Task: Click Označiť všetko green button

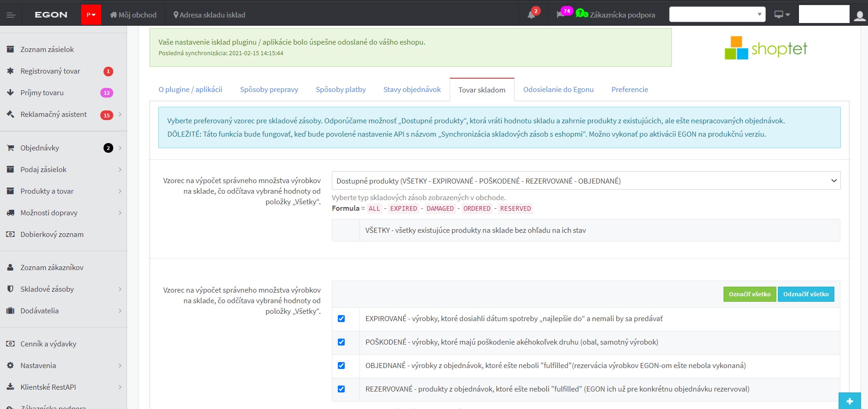Action: pyautogui.click(x=749, y=294)
